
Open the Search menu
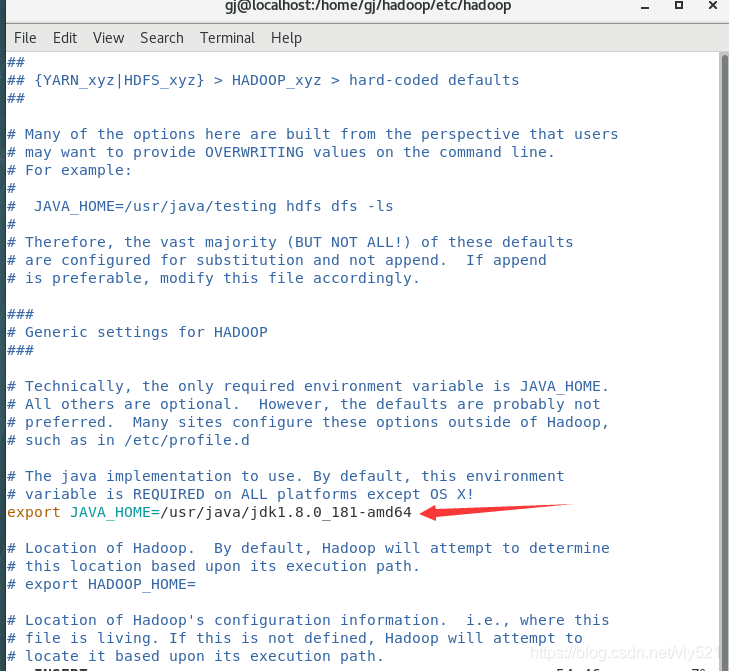[162, 38]
